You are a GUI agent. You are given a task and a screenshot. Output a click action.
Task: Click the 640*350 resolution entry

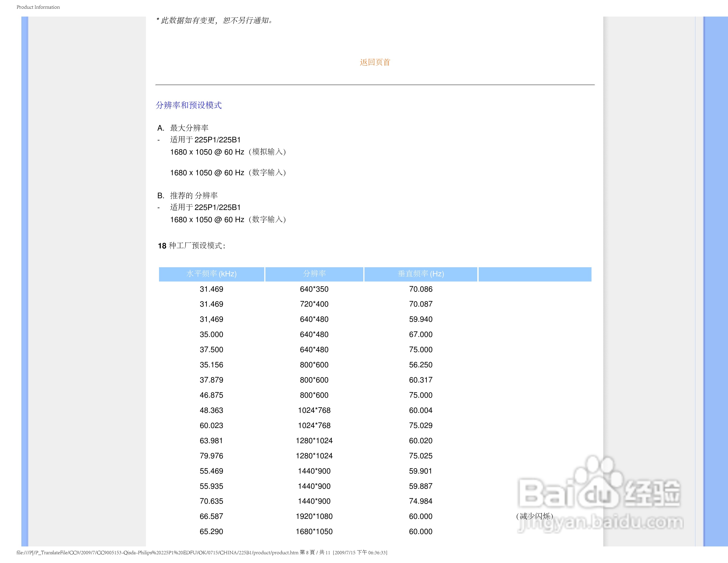[x=314, y=289]
